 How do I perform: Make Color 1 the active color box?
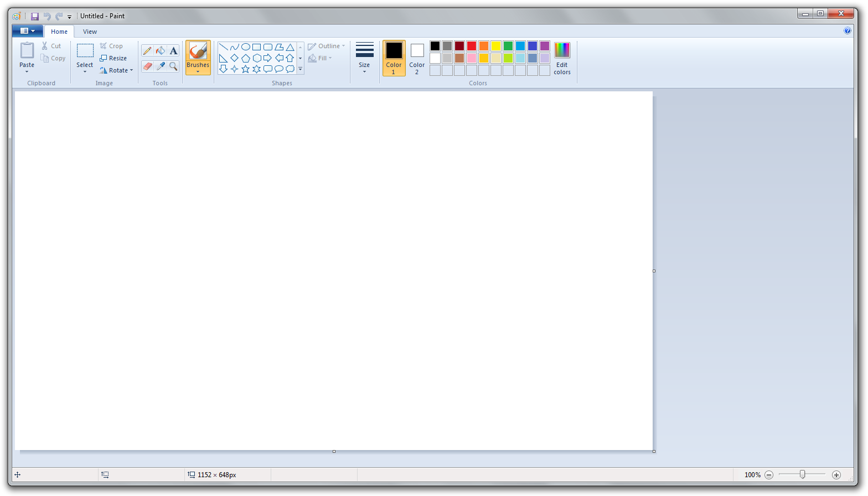pyautogui.click(x=394, y=58)
